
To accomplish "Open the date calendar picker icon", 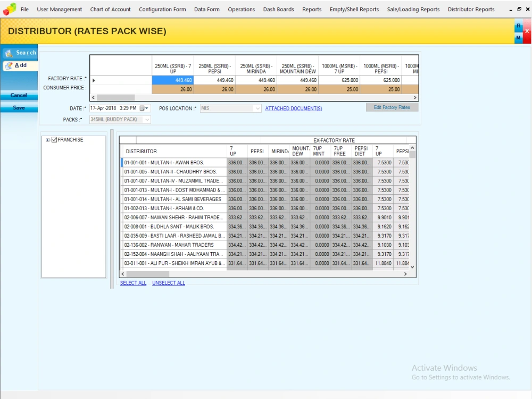I will [x=144, y=108].
